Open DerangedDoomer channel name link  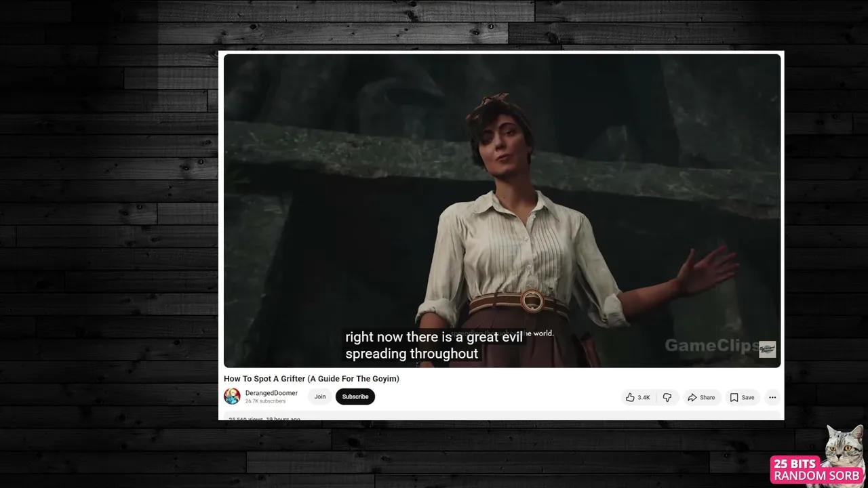271,393
